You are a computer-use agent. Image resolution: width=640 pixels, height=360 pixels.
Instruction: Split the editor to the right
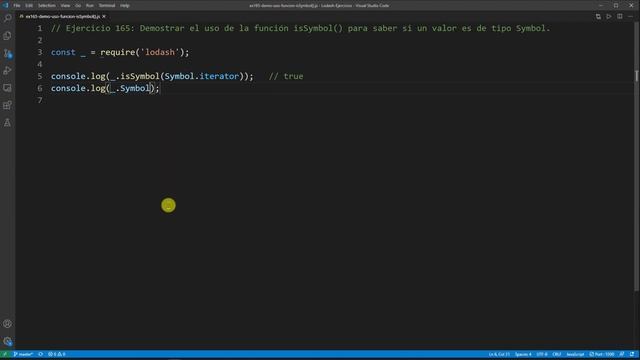coord(620,16)
